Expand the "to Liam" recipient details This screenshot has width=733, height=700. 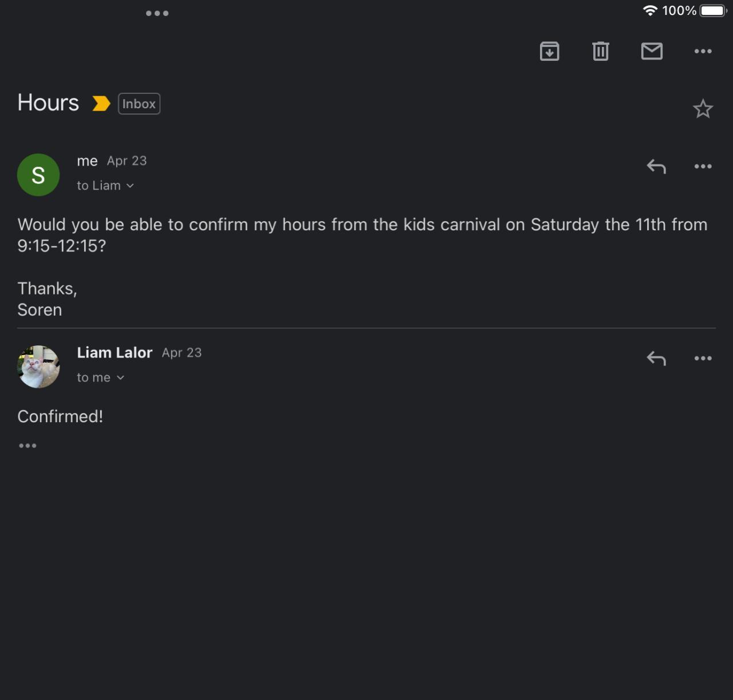105,186
